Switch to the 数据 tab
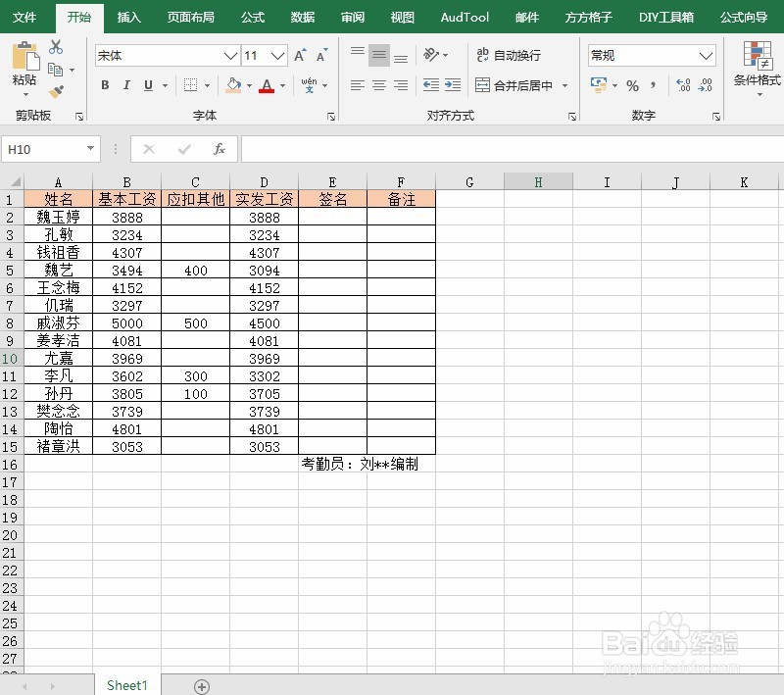Viewport: 784px width, 695px height. coord(303,17)
